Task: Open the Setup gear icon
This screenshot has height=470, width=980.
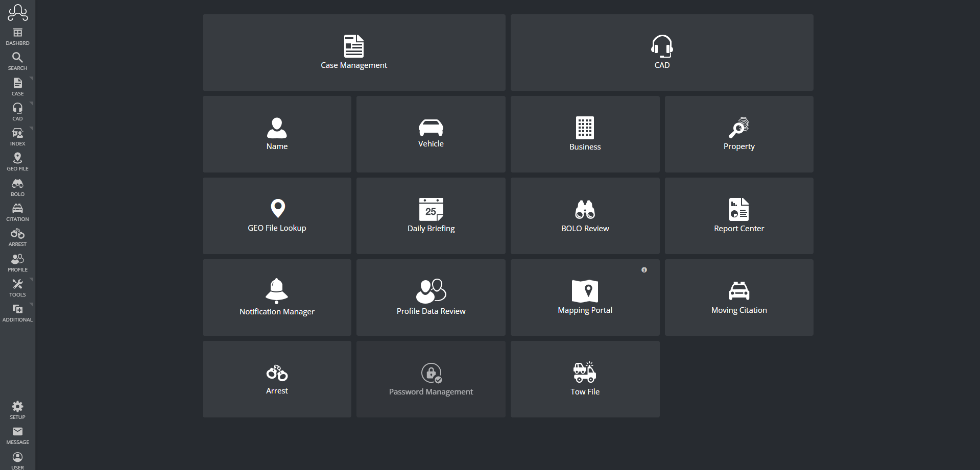Action: [x=17, y=407]
